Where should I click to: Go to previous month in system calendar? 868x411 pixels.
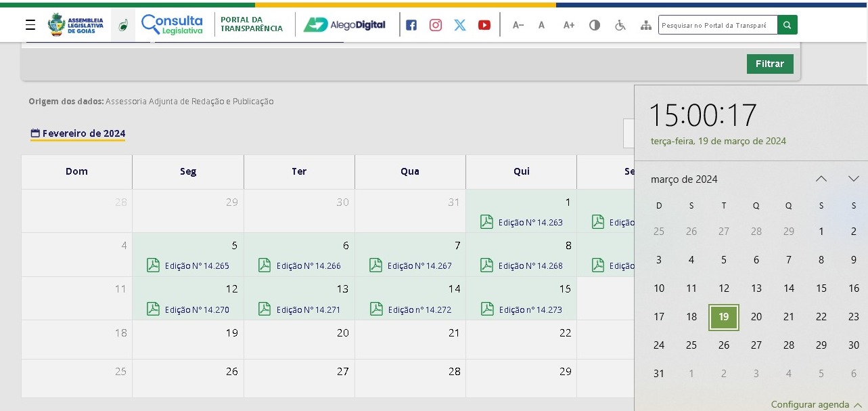pyautogui.click(x=821, y=179)
